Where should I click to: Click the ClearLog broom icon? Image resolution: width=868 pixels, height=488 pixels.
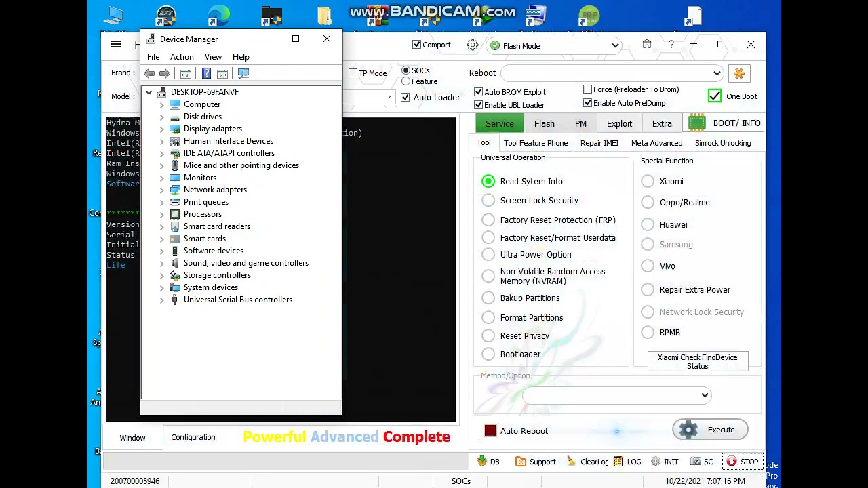(x=572, y=462)
